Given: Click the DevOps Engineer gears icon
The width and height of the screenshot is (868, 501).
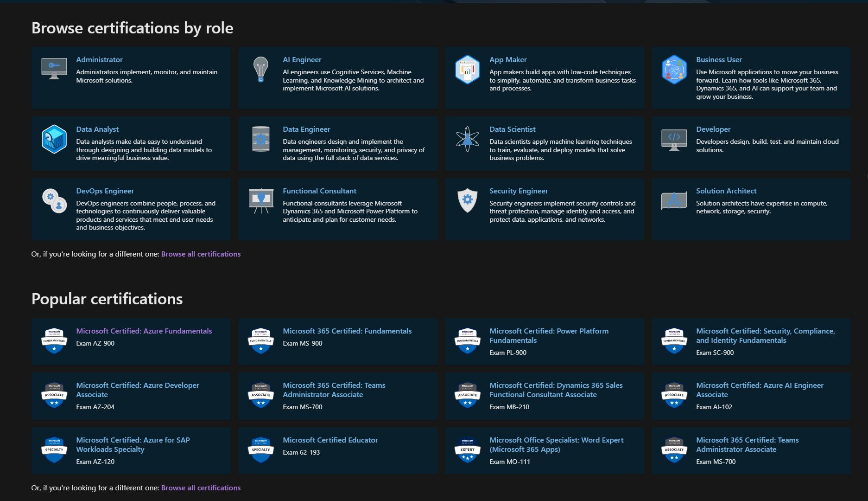Looking at the screenshot, I should 54,201.
